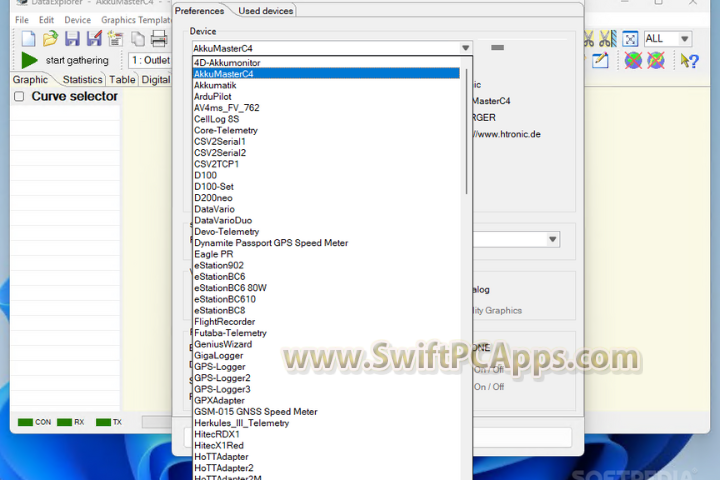Image resolution: width=720 pixels, height=480 pixels.
Task: Select CSV2TCP1 from the list
Action: (326, 164)
